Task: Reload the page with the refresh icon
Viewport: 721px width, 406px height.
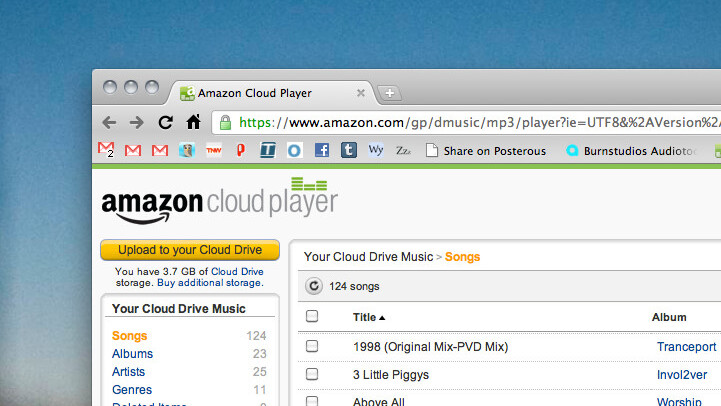Action: [165, 123]
